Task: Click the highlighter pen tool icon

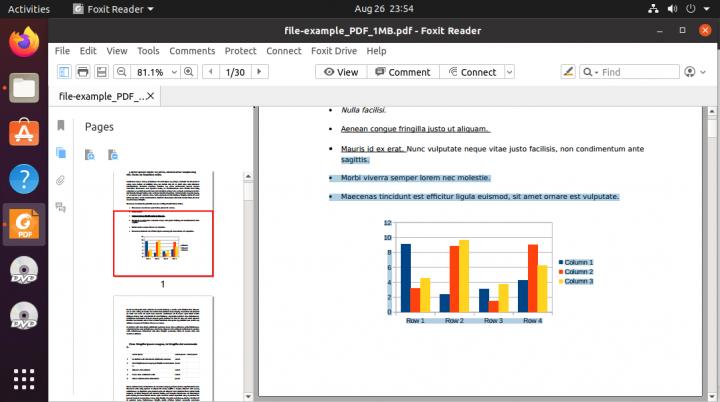Action: click(568, 72)
